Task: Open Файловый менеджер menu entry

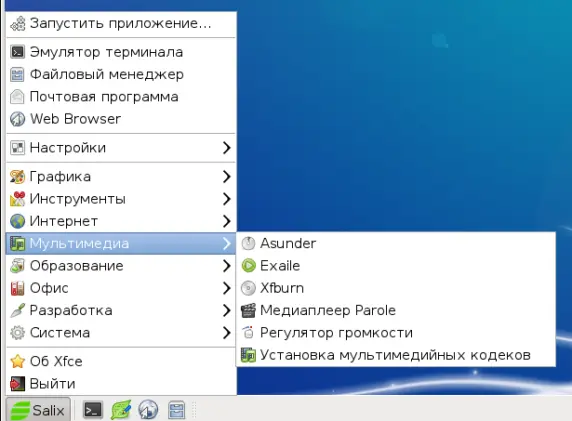Action: tap(121, 74)
